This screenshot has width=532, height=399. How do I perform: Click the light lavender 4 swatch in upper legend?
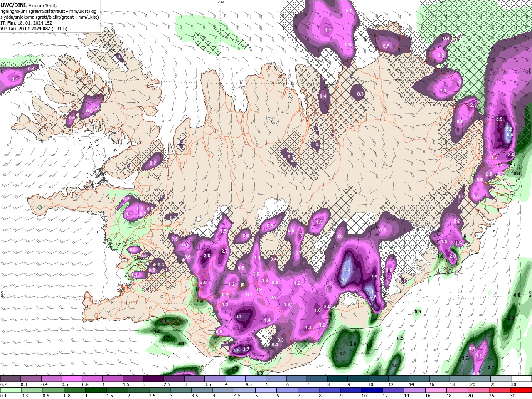235,379
